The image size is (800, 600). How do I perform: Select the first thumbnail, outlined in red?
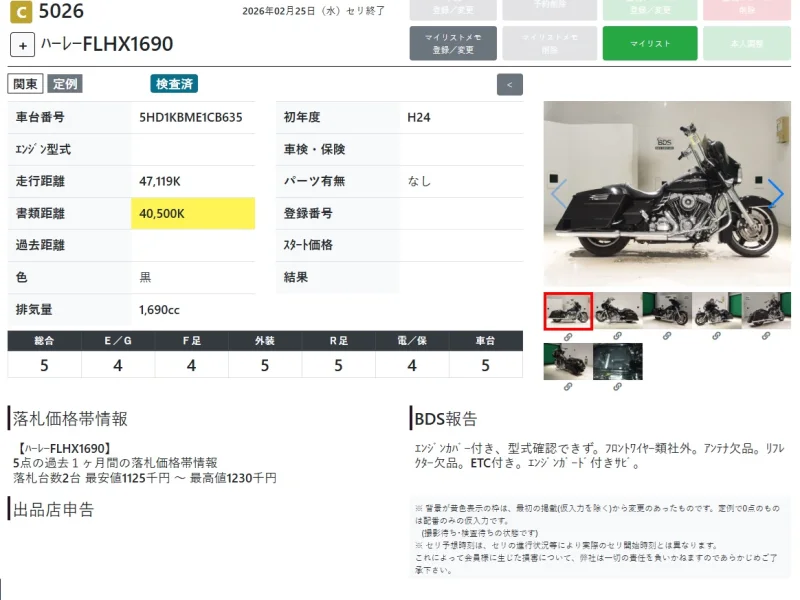[568, 311]
